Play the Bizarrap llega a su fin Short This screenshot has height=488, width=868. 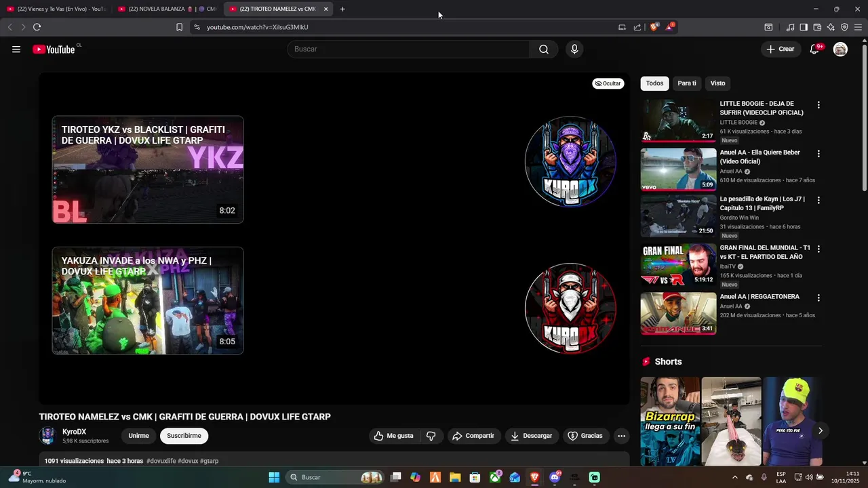(x=670, y=421)
